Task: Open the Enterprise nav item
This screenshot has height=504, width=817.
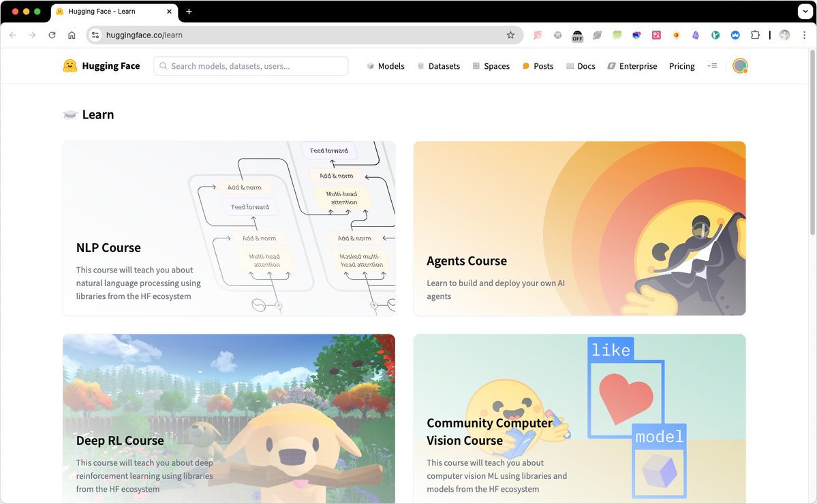Action: [632, 66]
